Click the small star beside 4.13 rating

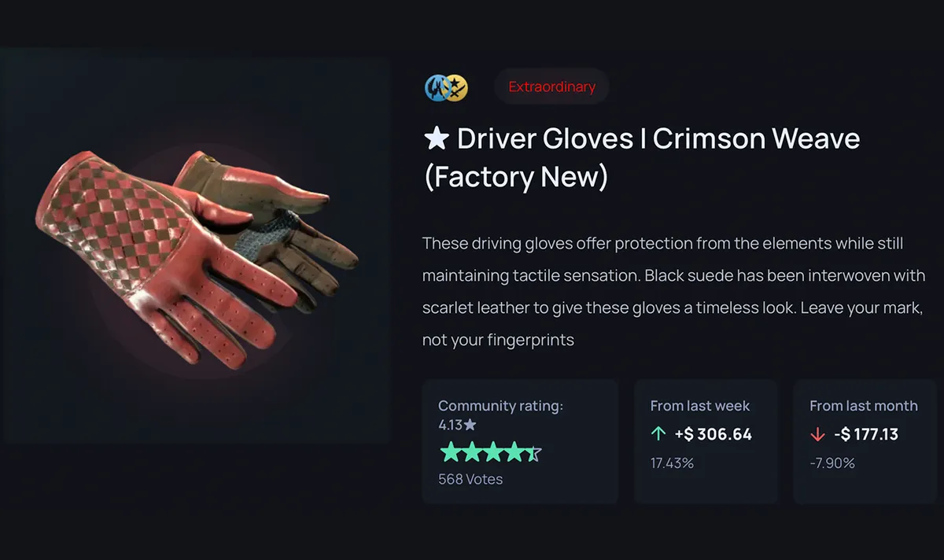470,425
